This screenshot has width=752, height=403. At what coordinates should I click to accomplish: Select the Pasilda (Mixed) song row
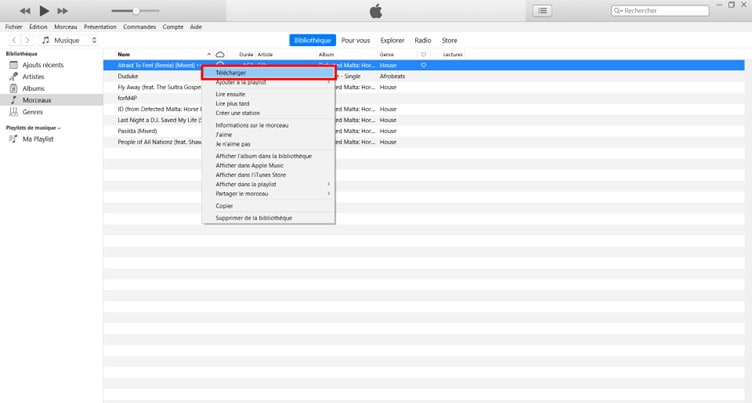pyautogui.click(x=424, y=131)
